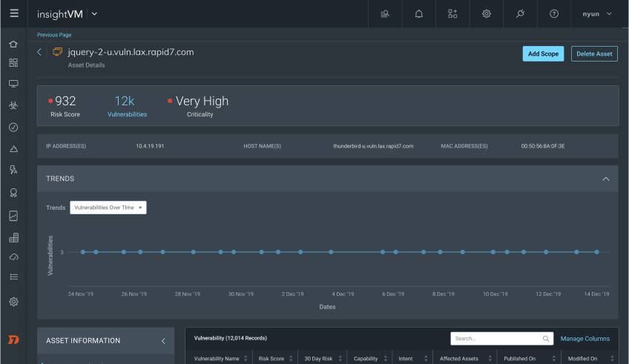Go to Home in the sidebar
Image resolution: width=629 pixels, height=364 pixels.
13,44
